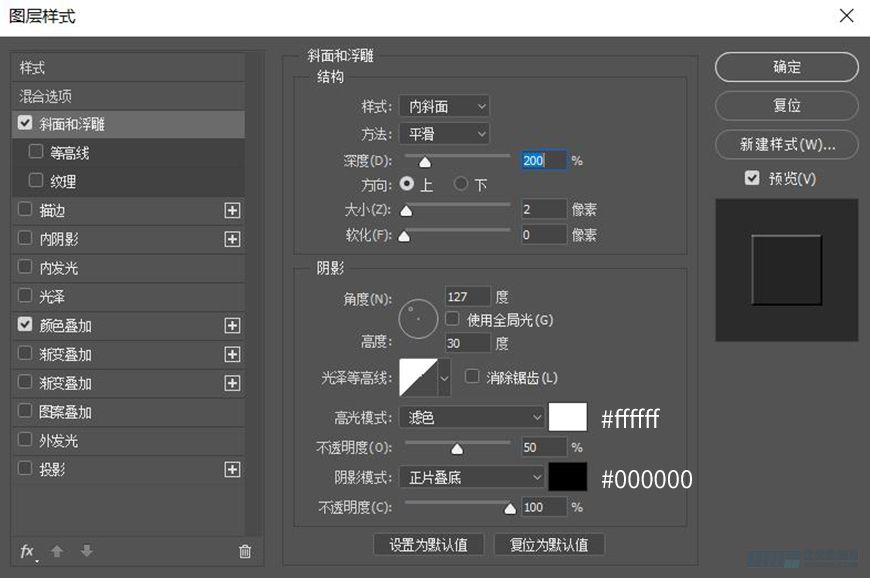Enable the 消除锯齿 checkbox
870x578 pixels.
[472, 377]
